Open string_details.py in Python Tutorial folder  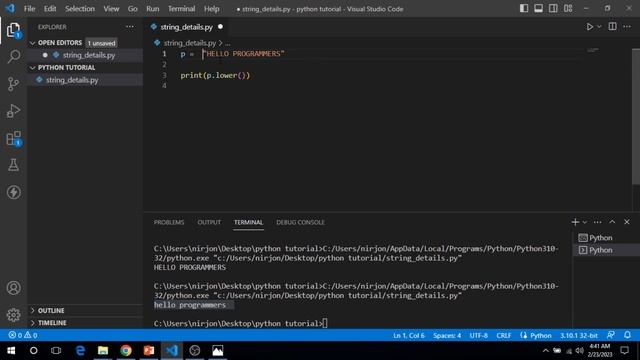tap(72, 80)
